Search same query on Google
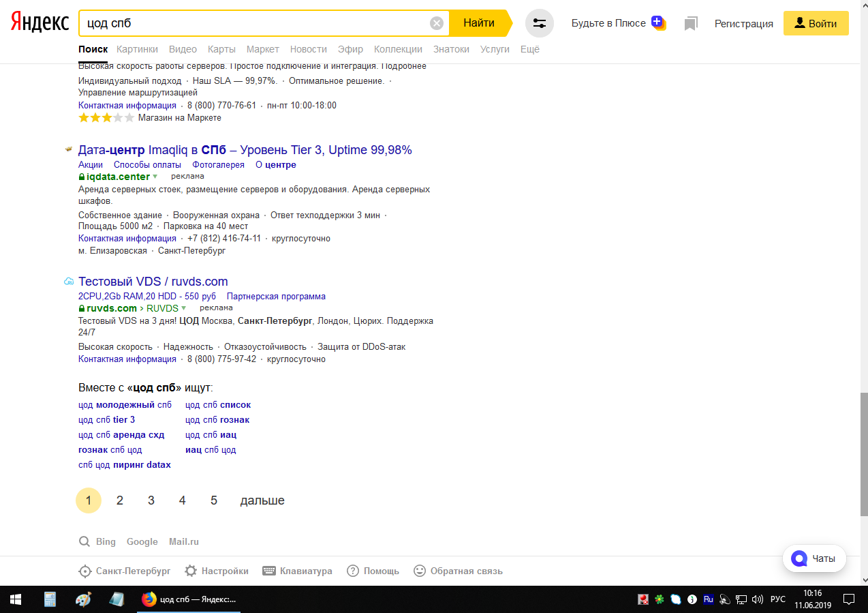 coord(142,541)
